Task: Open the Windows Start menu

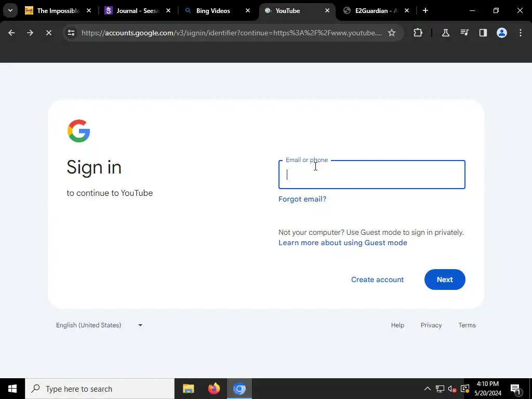Action: [x=12, y=389]
